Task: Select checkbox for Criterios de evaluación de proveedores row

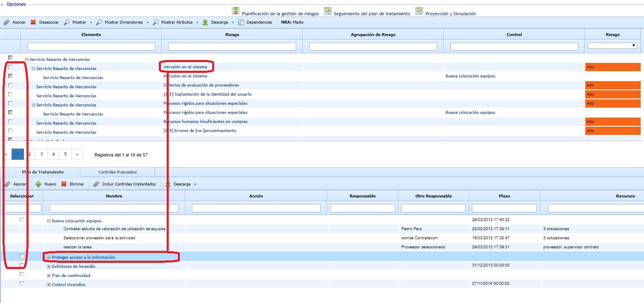Action: [x=10, y=85]
